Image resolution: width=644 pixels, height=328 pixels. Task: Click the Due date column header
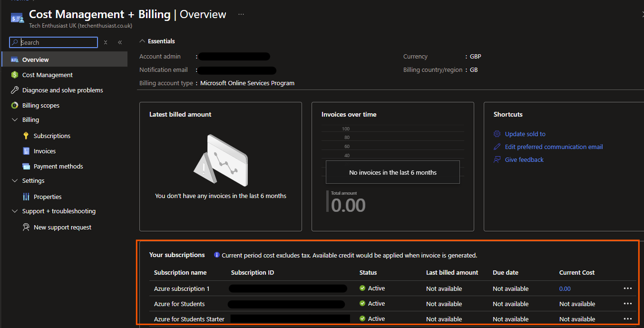point(506,272)
